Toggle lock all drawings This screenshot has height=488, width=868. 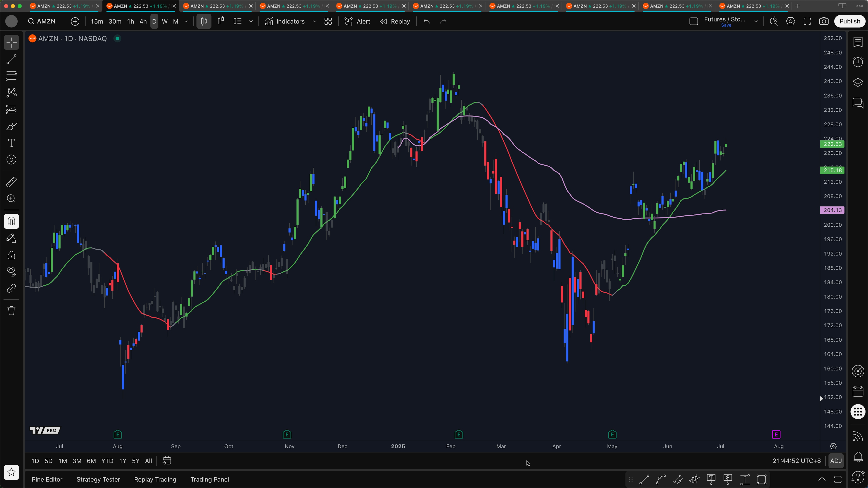pyautogui.click(x=12, y=255)
